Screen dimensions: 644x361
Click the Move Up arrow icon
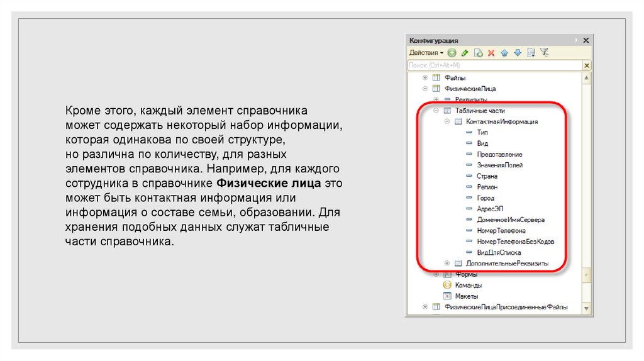[504, 53]
